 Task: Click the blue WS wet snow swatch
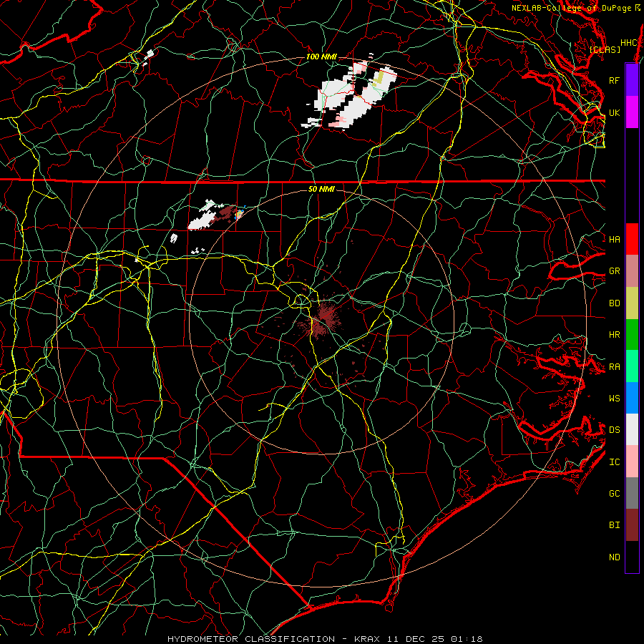click(632, 398)
